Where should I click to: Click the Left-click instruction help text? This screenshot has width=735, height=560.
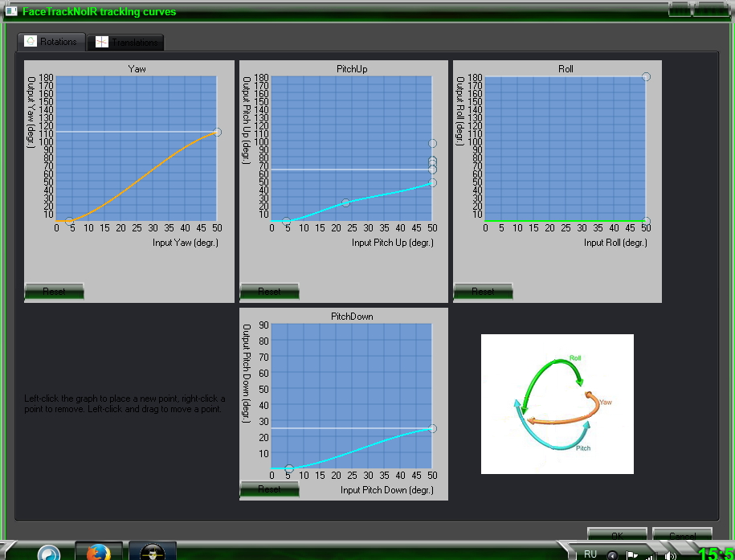coord(125,404)
